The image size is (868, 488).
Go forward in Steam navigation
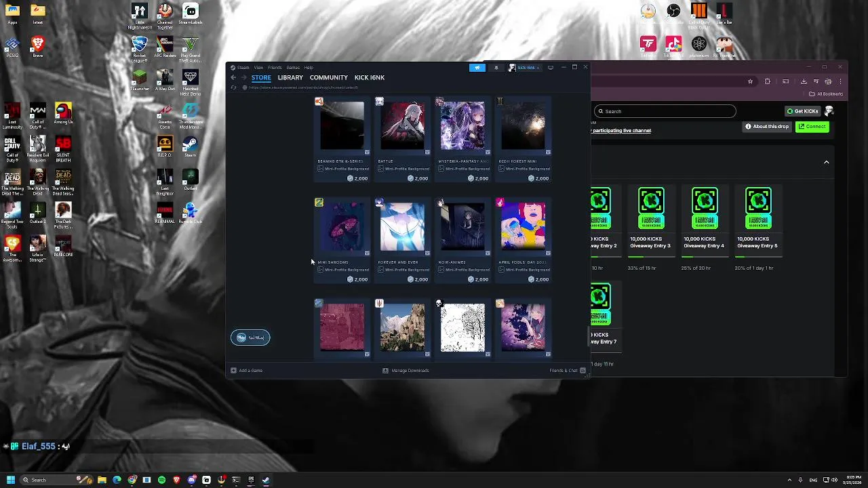243,78
